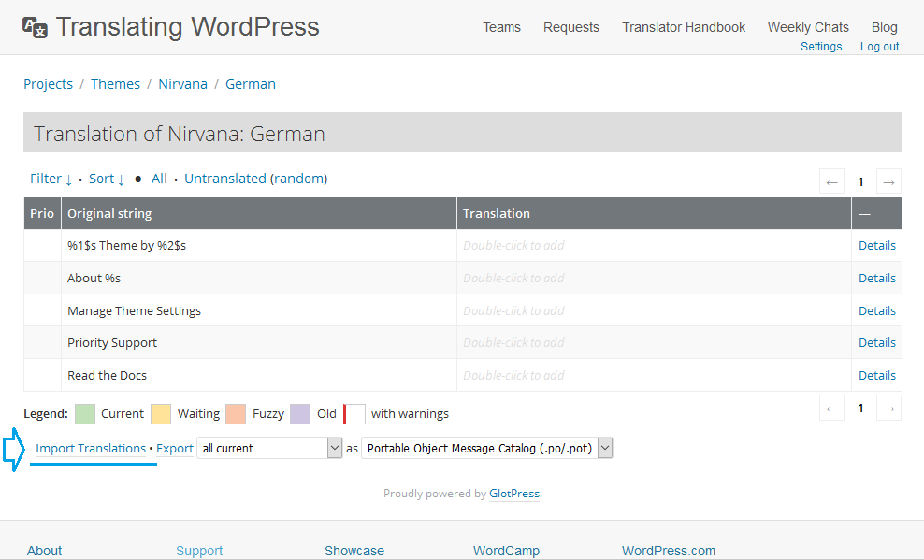Open the Requests menu item
924x560 pixels.
(x=571, y=27)
